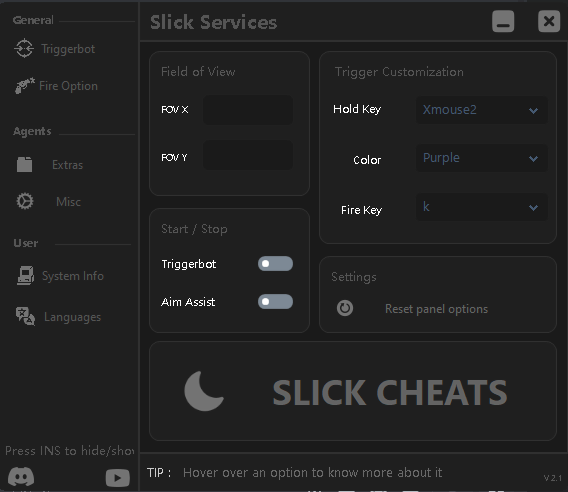Click the SLICK CHEATS banner text
568x492 pixels.
[390, 393]
